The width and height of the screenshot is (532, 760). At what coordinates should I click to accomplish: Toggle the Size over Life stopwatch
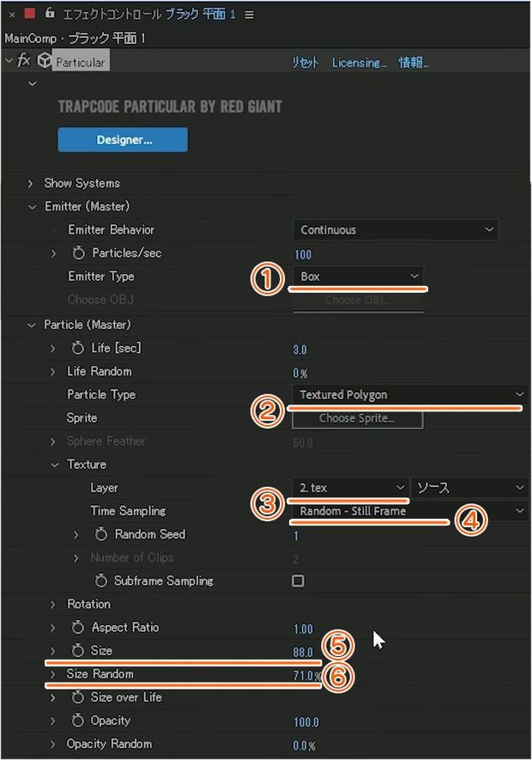[x=77, y=697]
